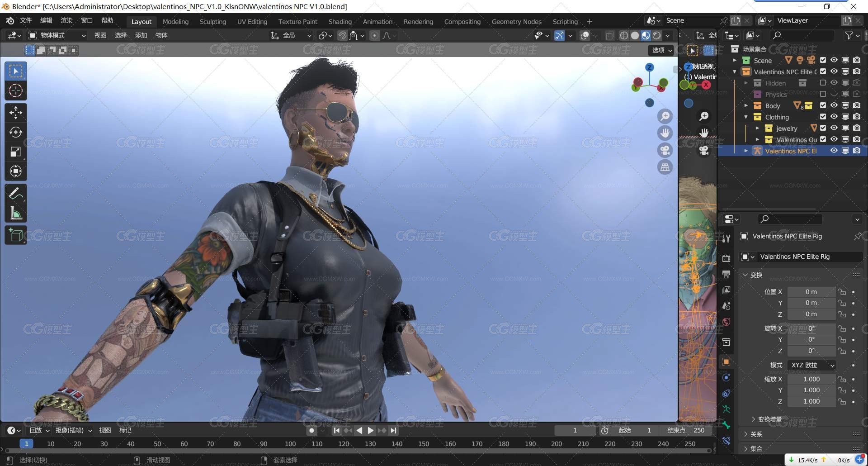
Task: Open the 文件 File menu
Action: point(26,20)
